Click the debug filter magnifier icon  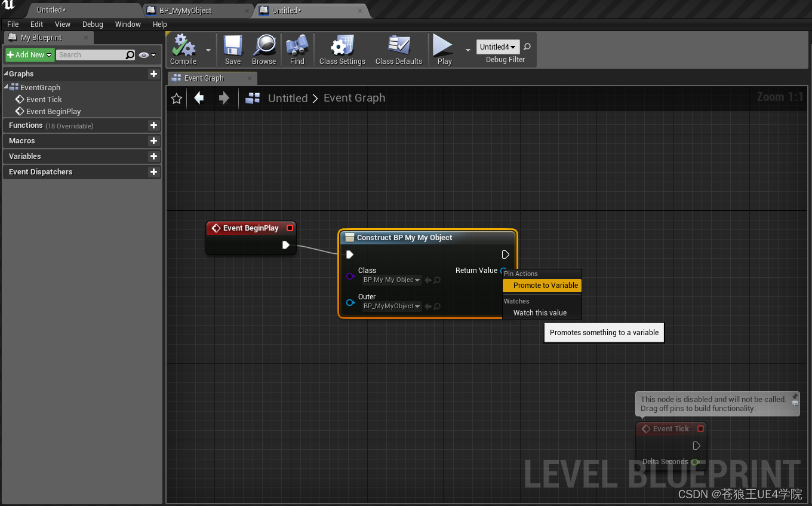click(x=527, y=47)
